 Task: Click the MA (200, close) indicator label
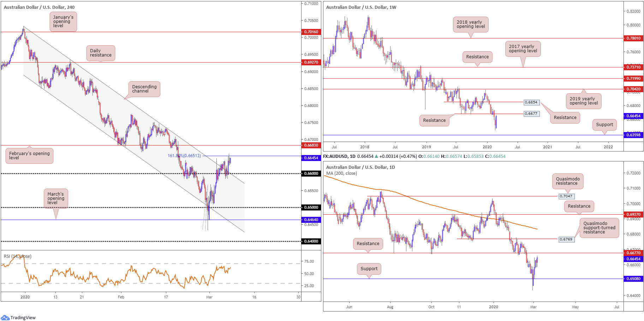tap(341, 173)
